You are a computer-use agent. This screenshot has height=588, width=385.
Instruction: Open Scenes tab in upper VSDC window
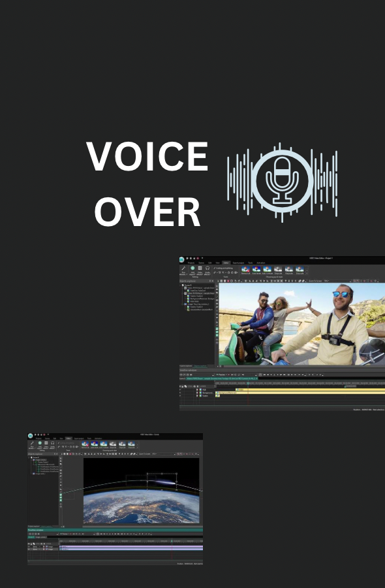(x=201, y=263)
